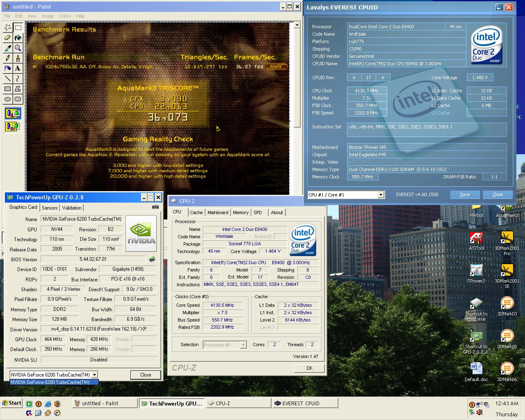Viewport: 525px width, 420px height.
Task: Expand the Processor #1 selection dropdown in CPU-Z
Action: [x=243, y=345]
